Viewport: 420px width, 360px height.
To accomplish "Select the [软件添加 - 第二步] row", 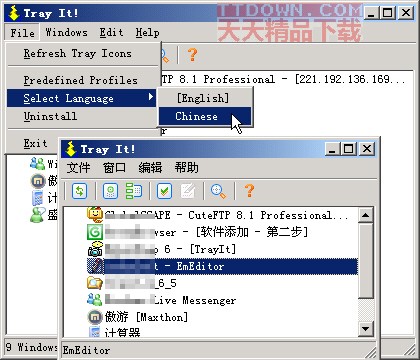I will tap(222, 232).
